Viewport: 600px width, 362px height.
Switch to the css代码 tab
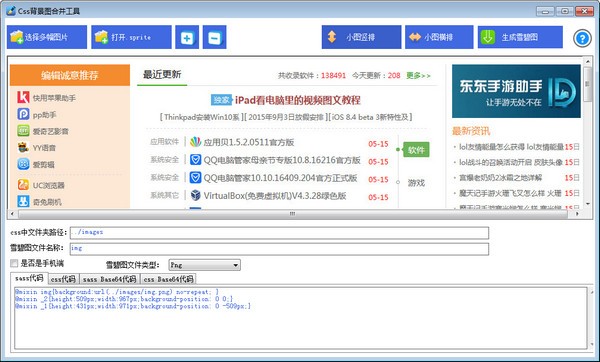tap(63, 279)
